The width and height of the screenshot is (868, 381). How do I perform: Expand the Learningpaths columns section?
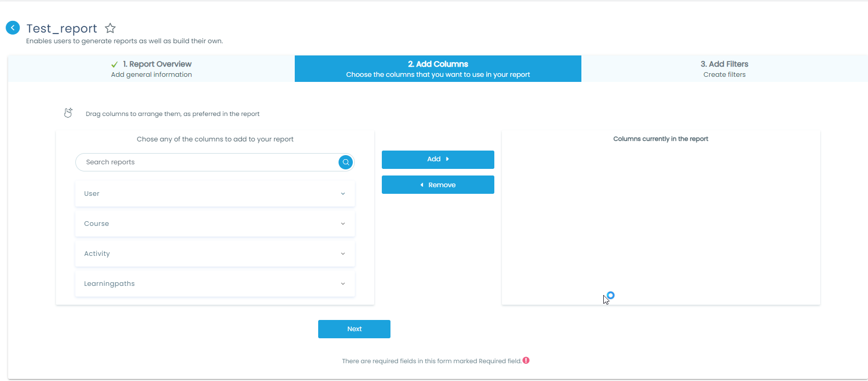(x=215, y=284)
